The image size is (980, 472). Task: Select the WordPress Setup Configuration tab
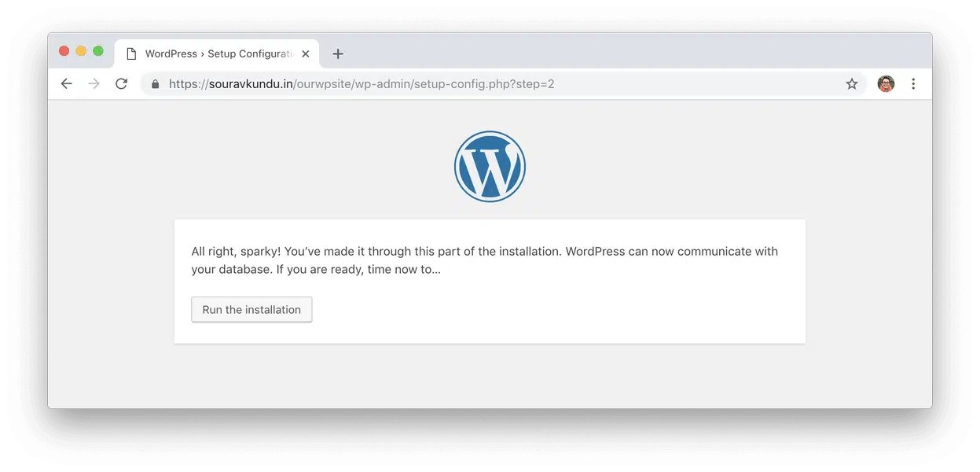click(212, 53)
